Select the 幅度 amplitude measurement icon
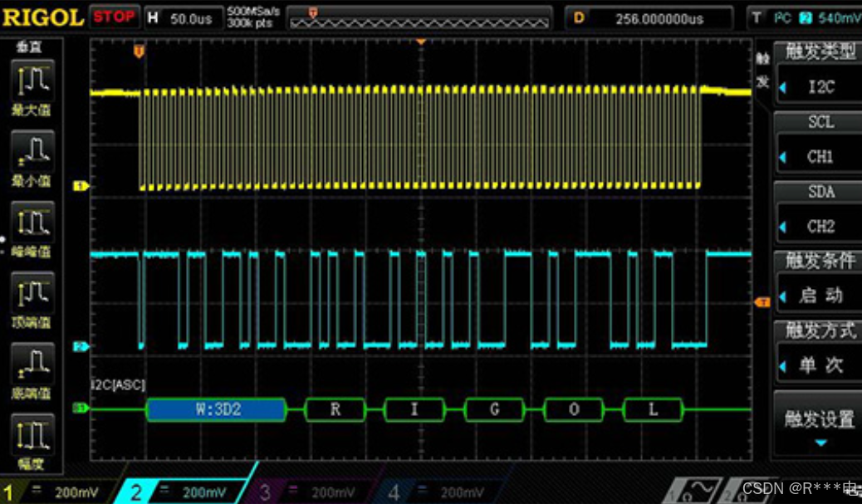 (x=32, y=435)
